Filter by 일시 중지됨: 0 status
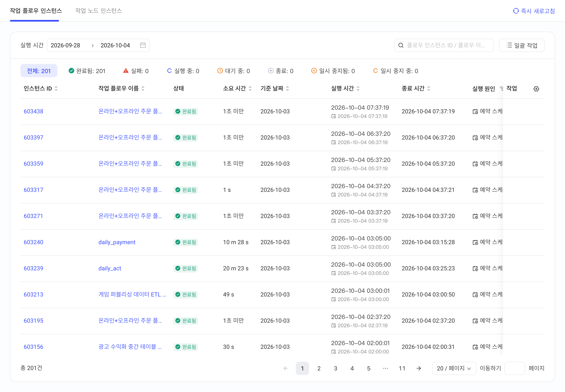Screen dimensions: 565x392 pos(333,71)
